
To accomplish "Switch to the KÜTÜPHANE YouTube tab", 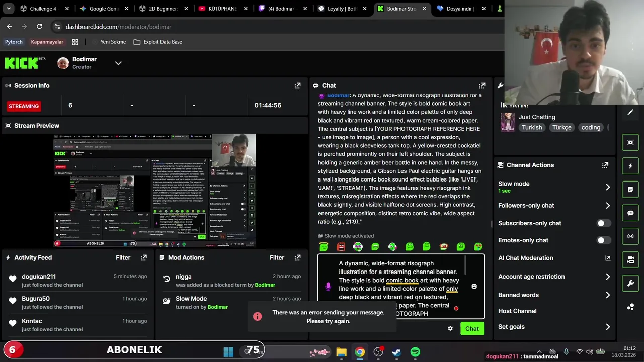I will tap(223, 9).
